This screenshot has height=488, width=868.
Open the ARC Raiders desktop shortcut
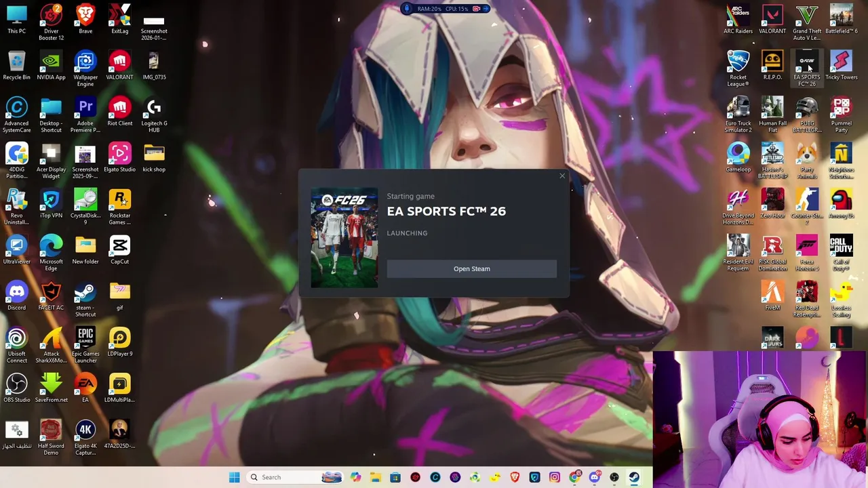tap(738, 20)
